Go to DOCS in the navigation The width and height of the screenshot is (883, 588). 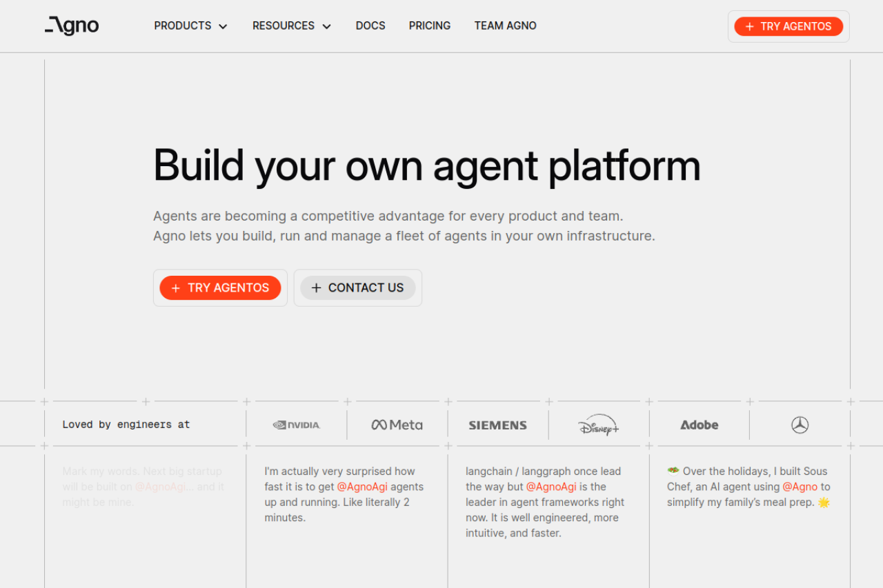pyautogui.click(x=370, y=26)
